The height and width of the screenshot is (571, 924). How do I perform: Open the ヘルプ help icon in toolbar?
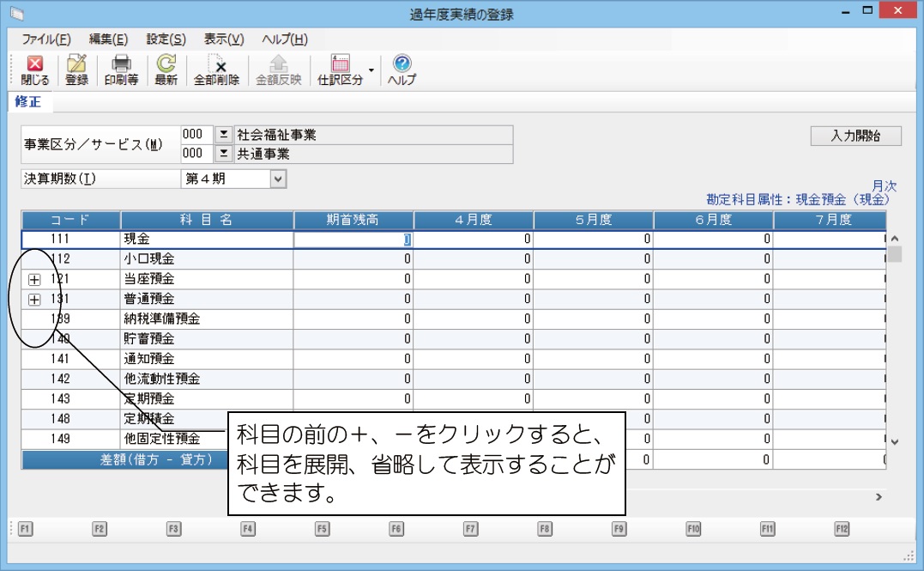pos(402,70)
